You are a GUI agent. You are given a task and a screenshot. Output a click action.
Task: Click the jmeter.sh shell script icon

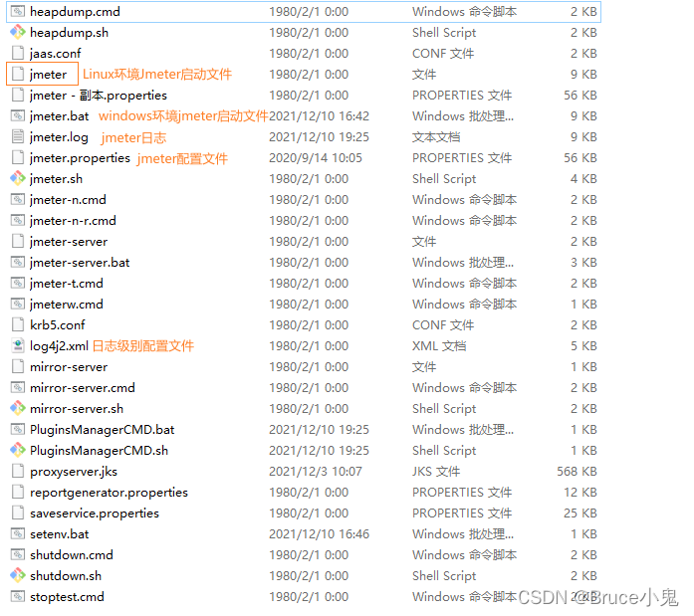point(18,179)
